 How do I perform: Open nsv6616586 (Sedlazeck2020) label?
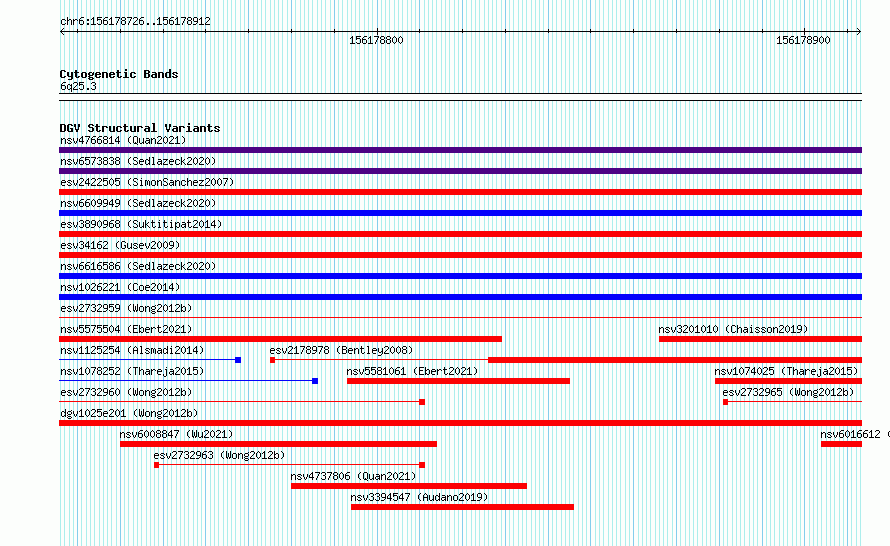[x=138, y=266]
